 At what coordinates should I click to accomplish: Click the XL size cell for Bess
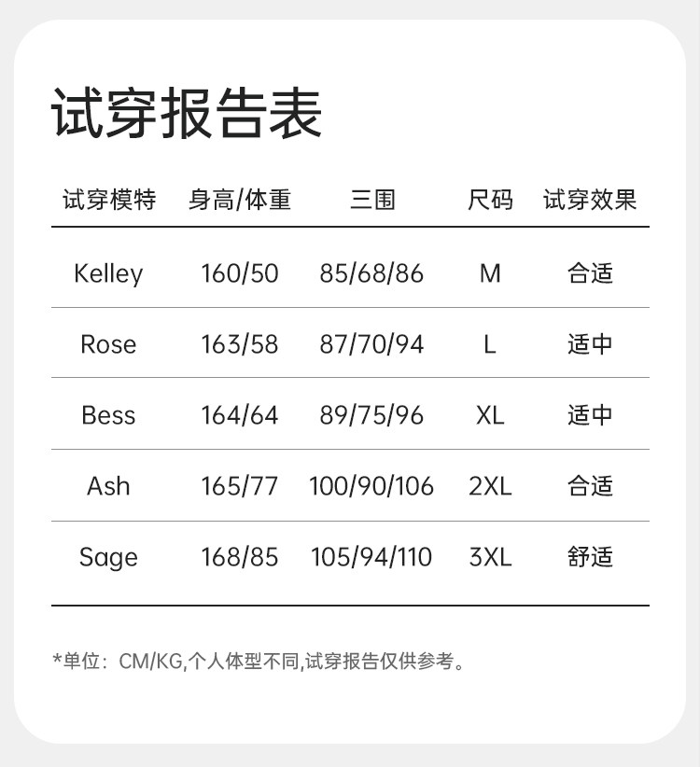point(490,415)
